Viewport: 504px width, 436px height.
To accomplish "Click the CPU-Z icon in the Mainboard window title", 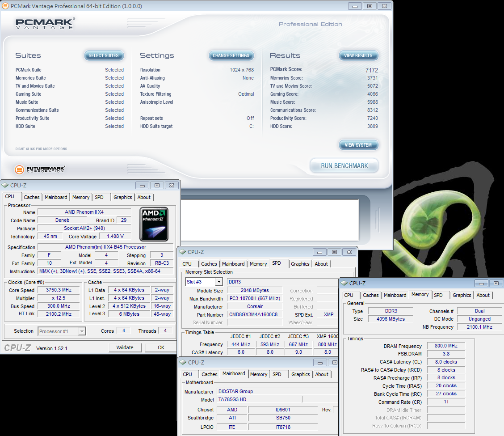I will click(x=183, y=362).
